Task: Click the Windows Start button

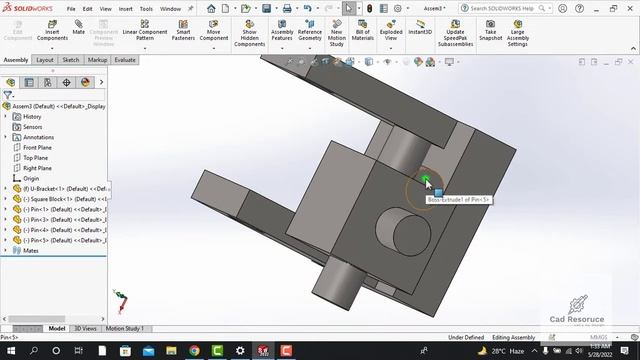Action: [x=11, y=351]
